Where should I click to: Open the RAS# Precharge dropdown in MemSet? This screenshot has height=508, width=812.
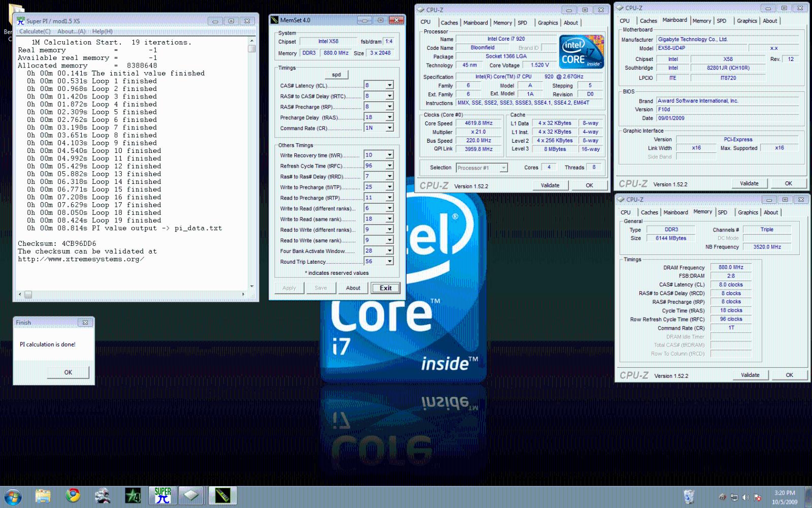(390, 107)
